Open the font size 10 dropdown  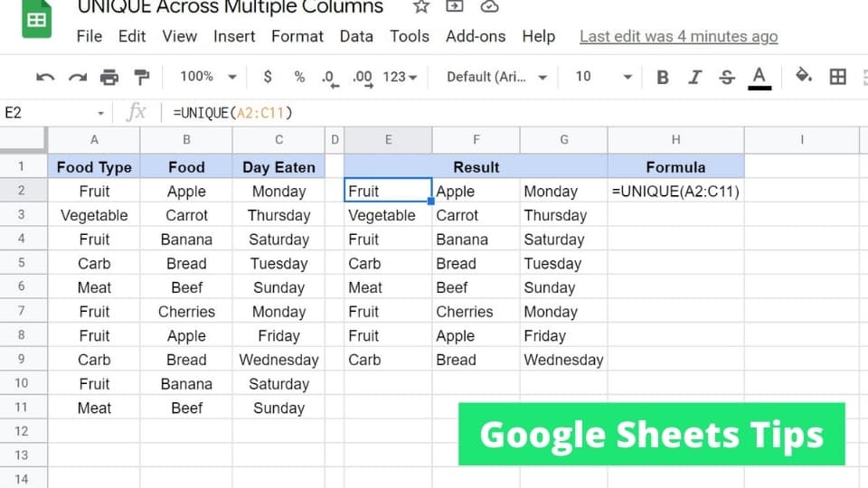point(603,77)
